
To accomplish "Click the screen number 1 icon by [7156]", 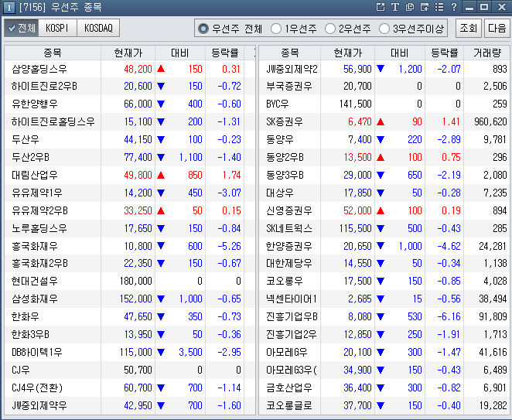I will click(x=9, y=8).
